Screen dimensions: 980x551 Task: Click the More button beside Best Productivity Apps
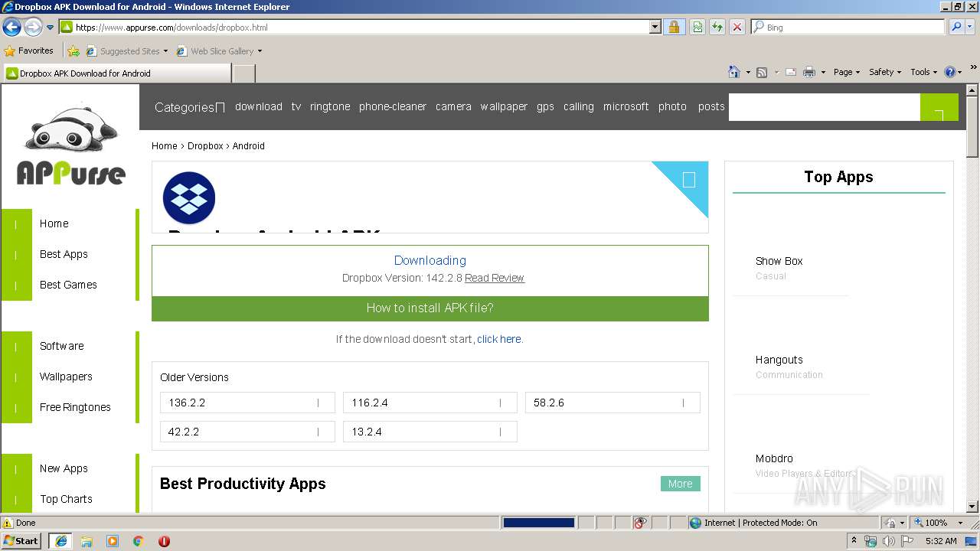click(681, 484)
